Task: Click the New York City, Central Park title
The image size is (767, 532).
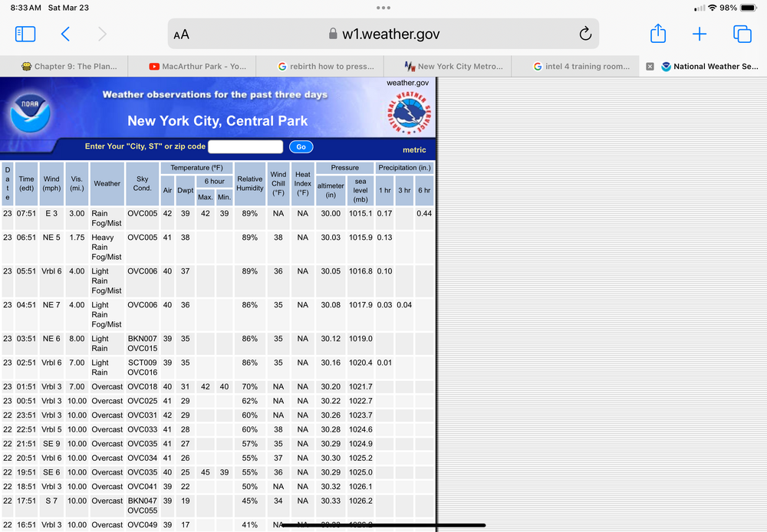Action: click(x=218, y=121)
